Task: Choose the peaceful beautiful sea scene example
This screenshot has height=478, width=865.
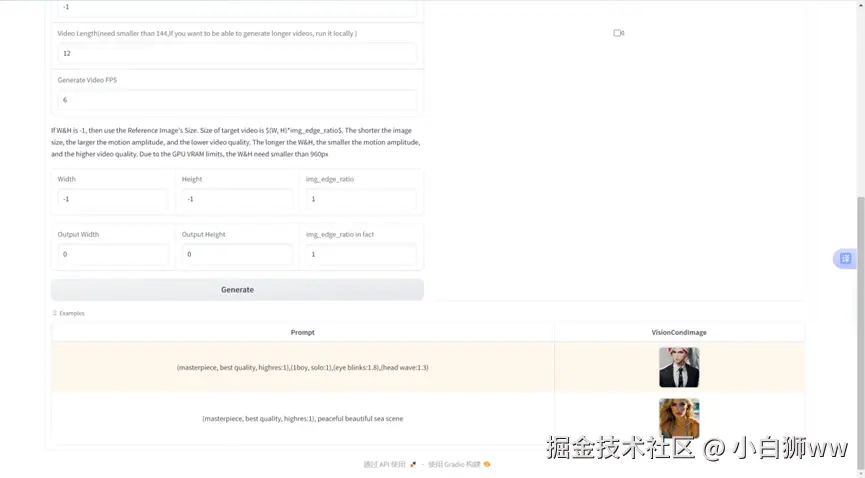Action: pyautogui.click(x=302, y=418)
